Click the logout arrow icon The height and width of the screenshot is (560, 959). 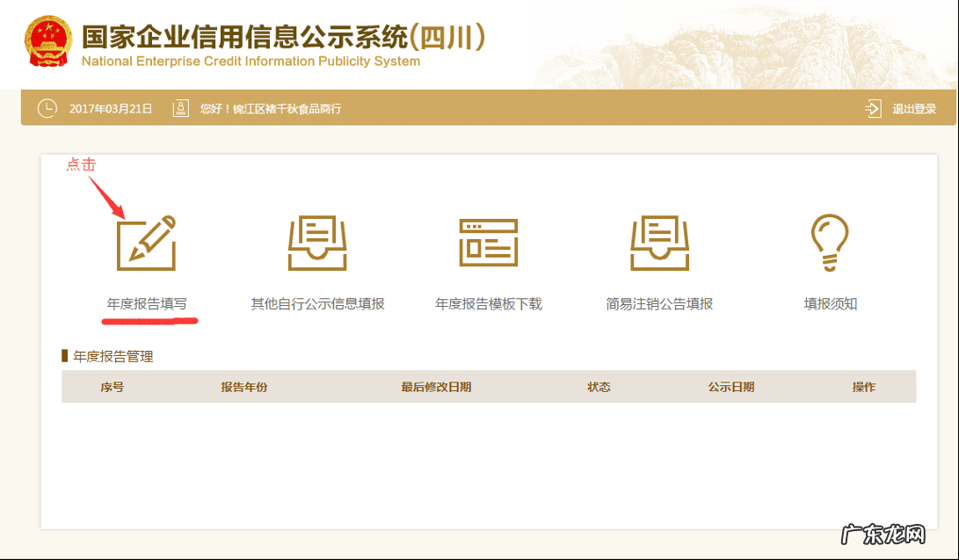[x=873, y=109]
